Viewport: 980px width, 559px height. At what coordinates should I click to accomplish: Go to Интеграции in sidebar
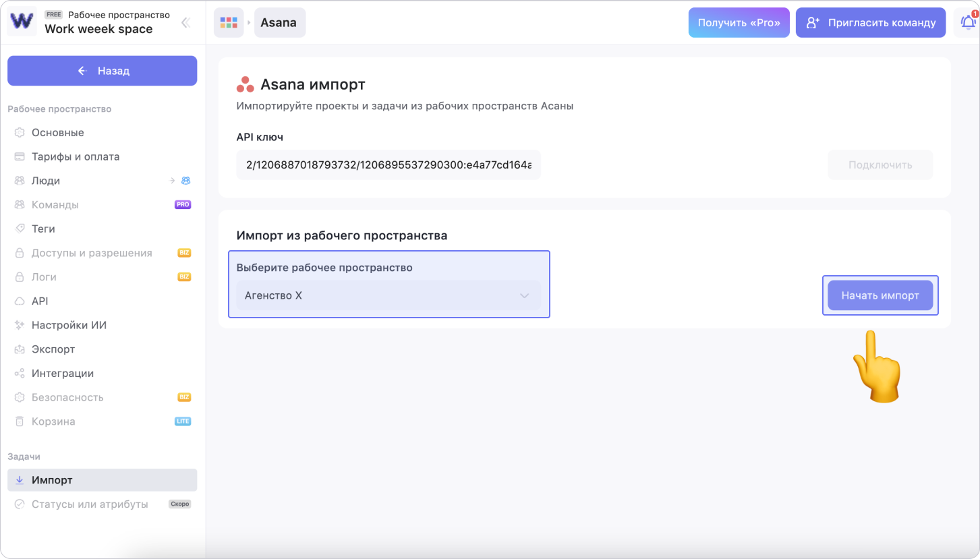click(62, 374)
